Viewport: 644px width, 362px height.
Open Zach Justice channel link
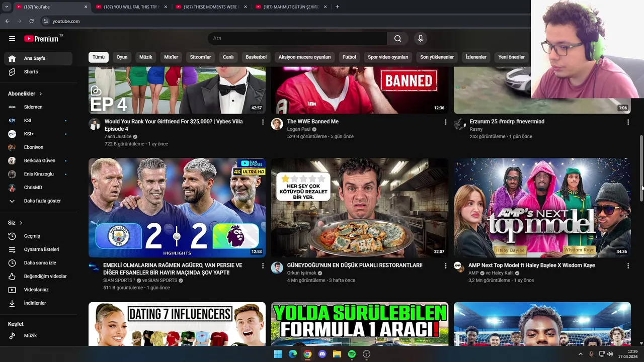(118, 137)
